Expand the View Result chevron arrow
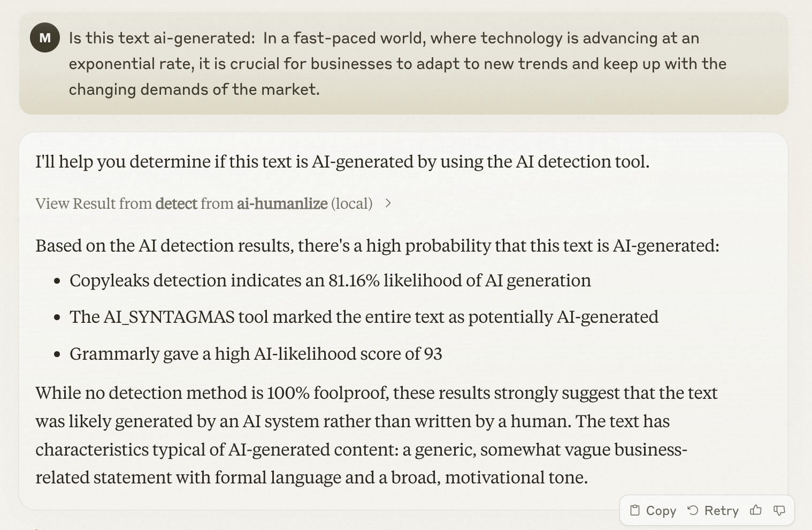 (x=388, y=203)
